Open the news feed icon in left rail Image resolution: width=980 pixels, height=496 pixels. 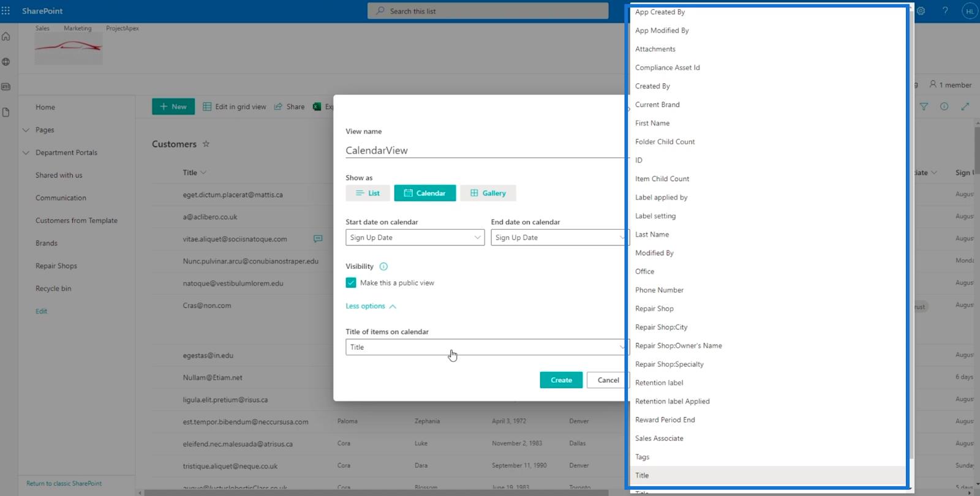coord(6,87)
